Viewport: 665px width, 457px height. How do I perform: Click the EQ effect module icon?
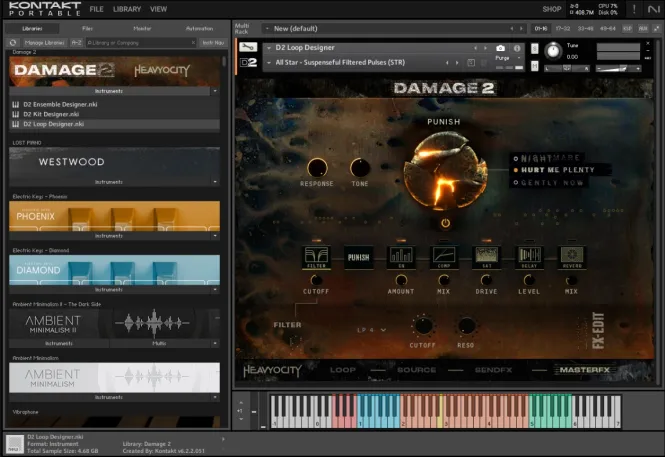click(x=401, y=257)
